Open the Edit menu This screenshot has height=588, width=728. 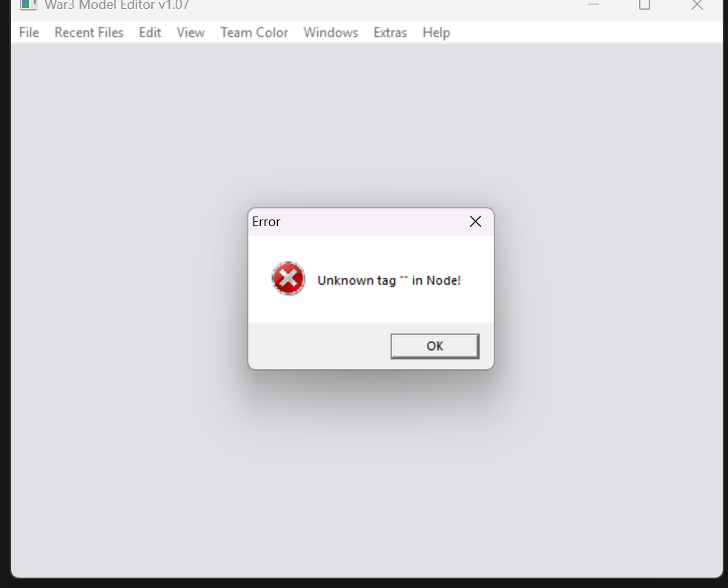(150, 33)
